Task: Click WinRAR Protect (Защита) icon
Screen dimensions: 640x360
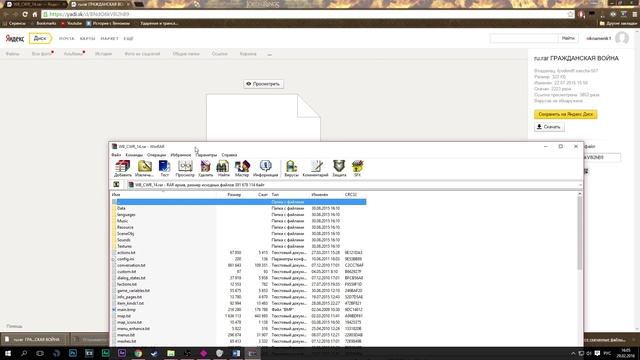Action: point(339,168)
